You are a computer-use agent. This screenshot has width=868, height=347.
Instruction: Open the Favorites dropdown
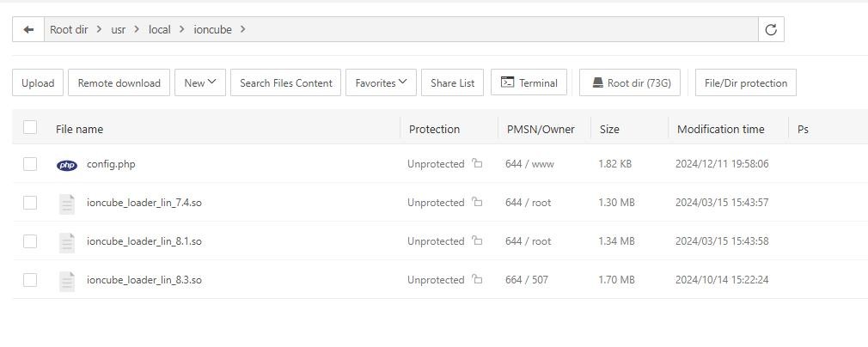[381, 83]
